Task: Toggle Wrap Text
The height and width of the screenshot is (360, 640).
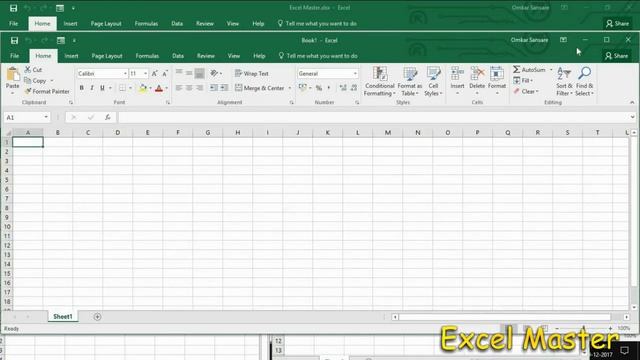Action: pos(252,73)
